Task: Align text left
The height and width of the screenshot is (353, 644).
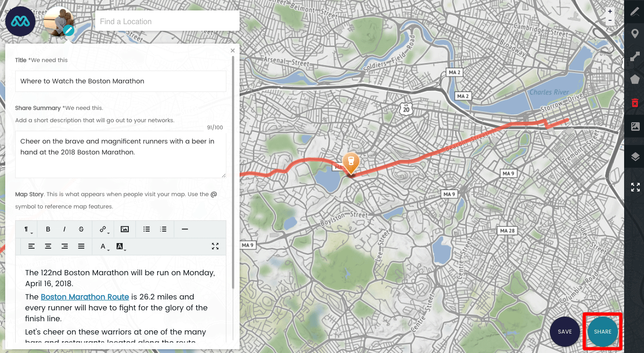Action: [x=31, y=246]
